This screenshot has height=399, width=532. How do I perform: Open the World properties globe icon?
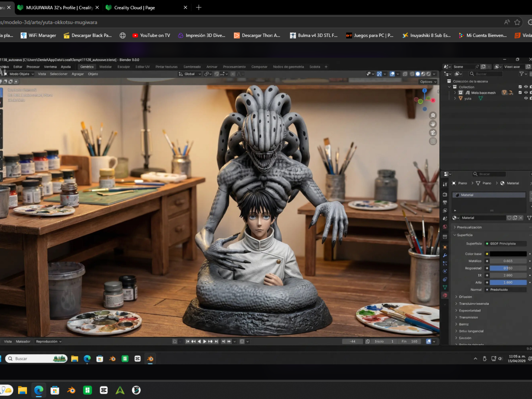click(x=445, y=227)
